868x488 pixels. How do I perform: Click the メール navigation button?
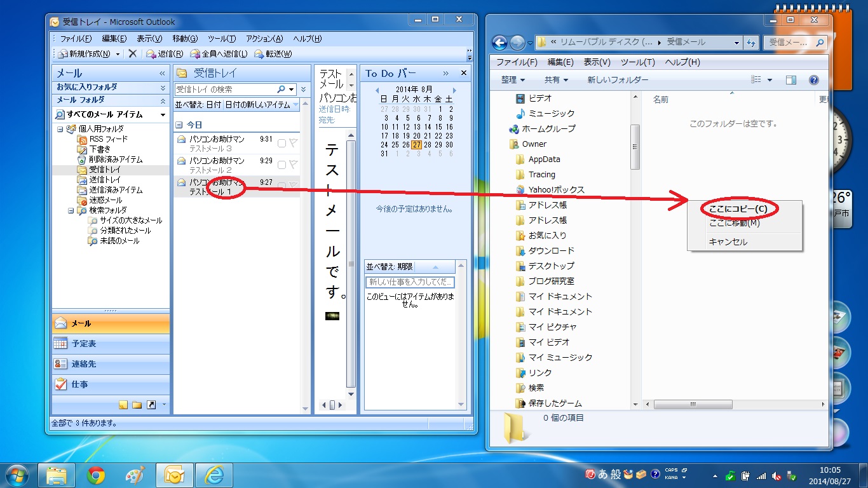(111, 323)
